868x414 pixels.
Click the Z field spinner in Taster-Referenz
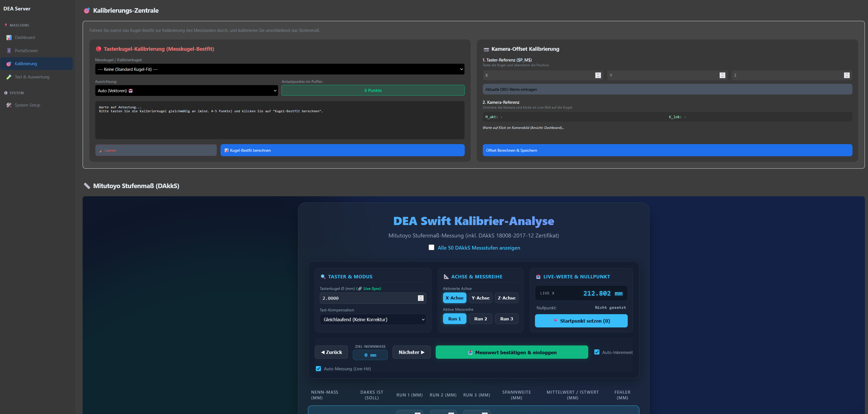[x=847, y=76]
